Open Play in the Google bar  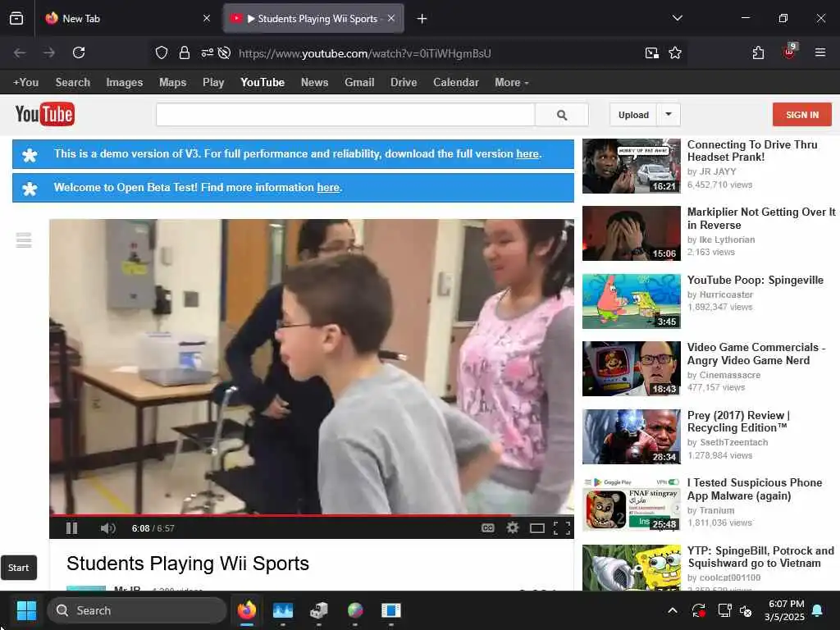[213, 83]
